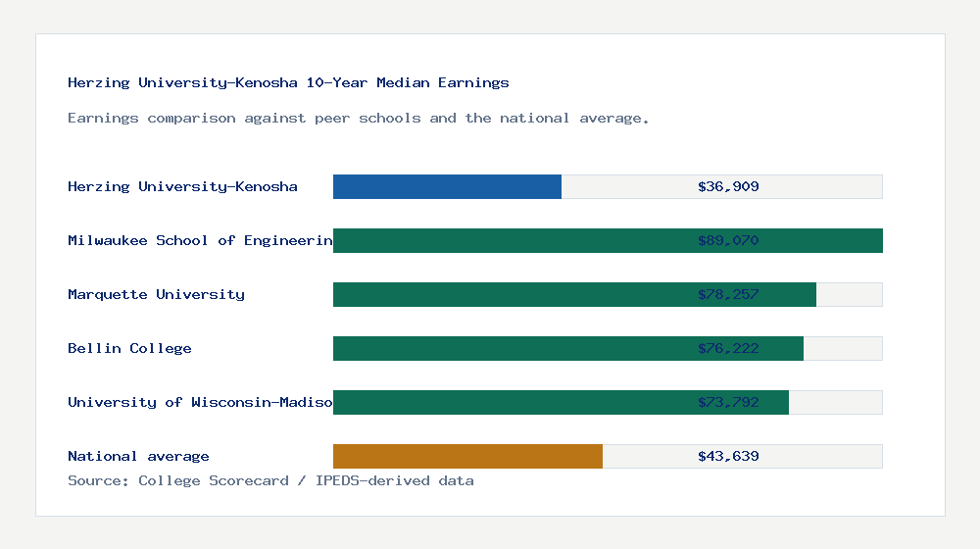Screen dimensions: 980x549
Task: Click the green Marquette University earnings bar
Action: (x=574, y=294)
